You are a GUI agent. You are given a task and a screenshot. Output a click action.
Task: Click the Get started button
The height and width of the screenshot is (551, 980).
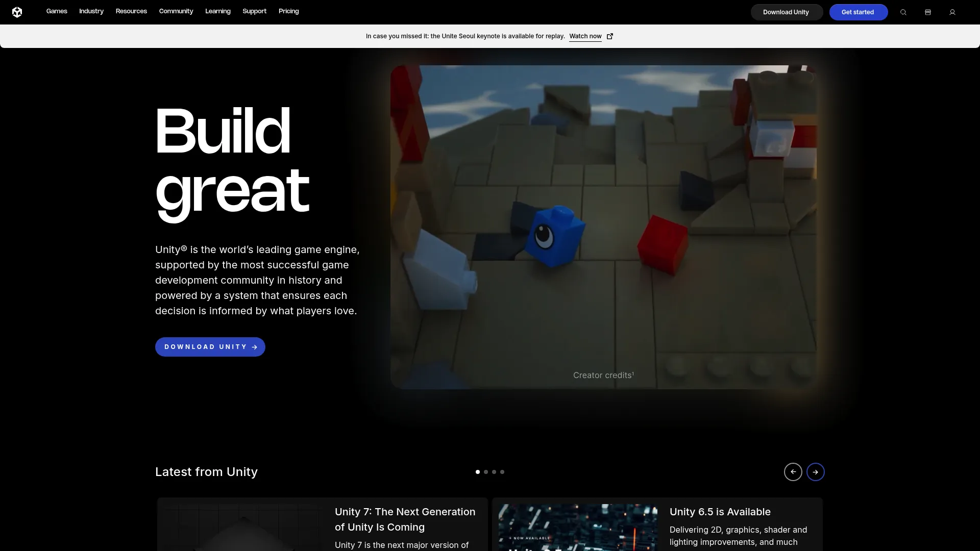[x=858, y=12]
